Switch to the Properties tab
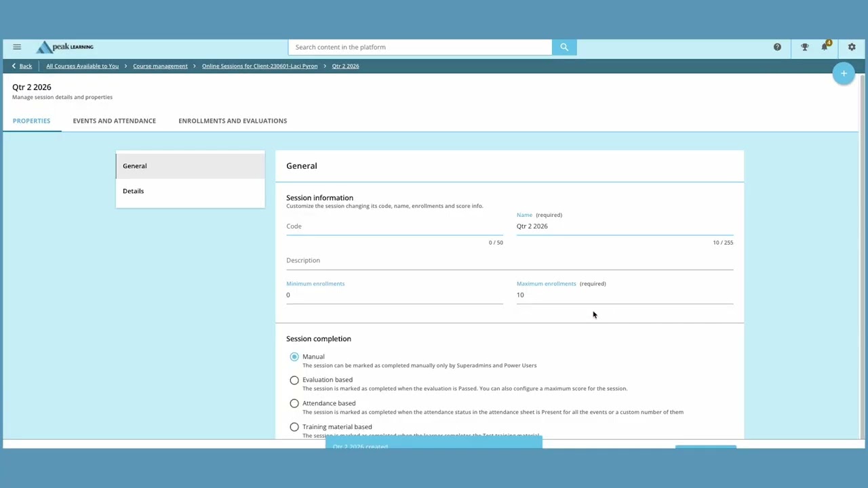This screenshot has height=488, width=868. 31,121
